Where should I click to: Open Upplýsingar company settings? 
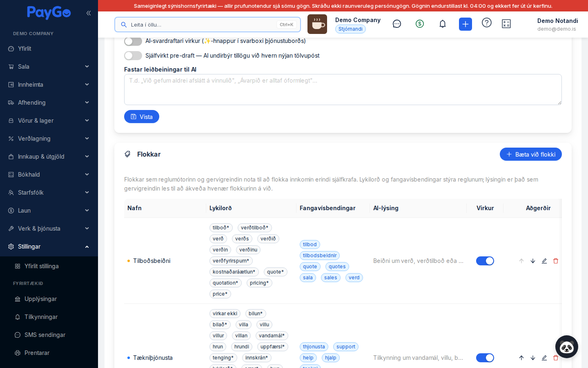[49, 299]
